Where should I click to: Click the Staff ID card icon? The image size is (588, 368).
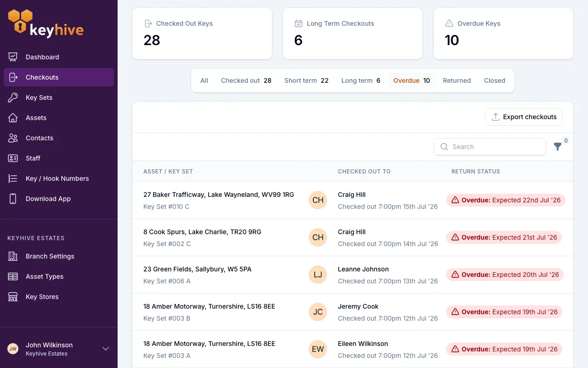tap(13, 158)
